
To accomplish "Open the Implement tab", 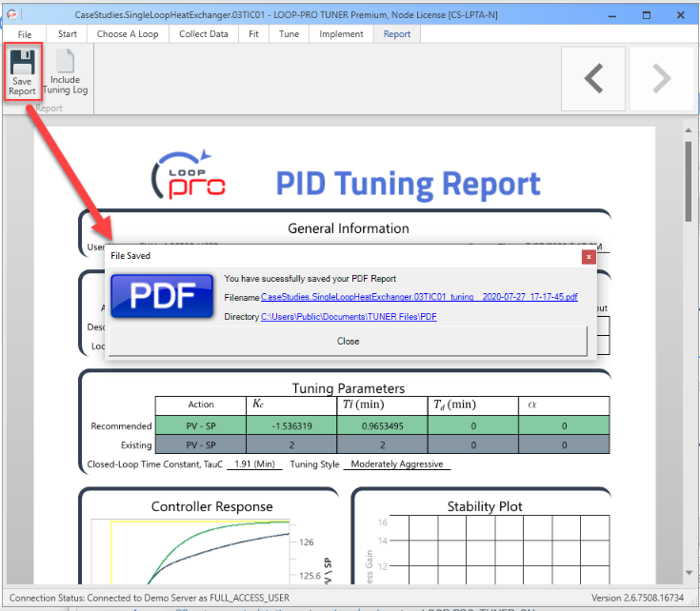I will click(x=341, y=34).
